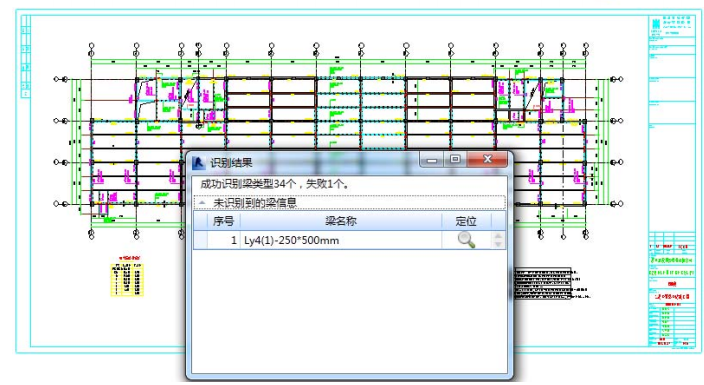Click the scroll down arrow in the beam list
The height and width of the screenshot is (385, 704).
[x=498, y=244]
